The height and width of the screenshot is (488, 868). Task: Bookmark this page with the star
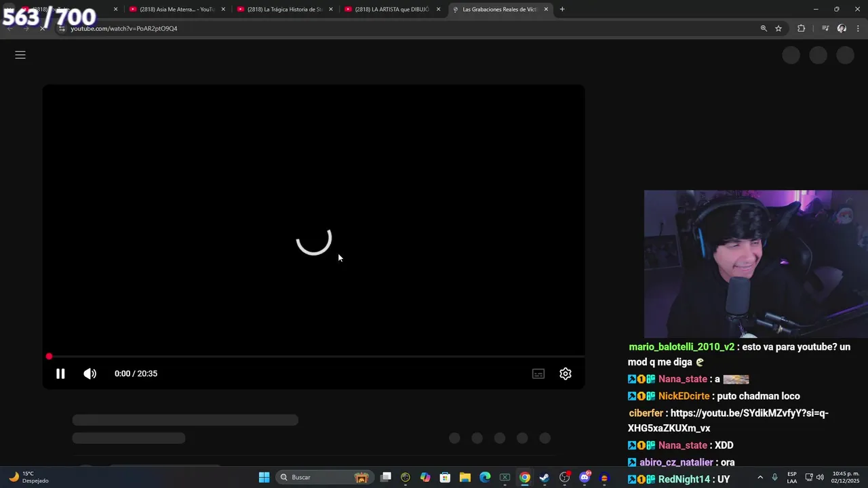[778, 28]
